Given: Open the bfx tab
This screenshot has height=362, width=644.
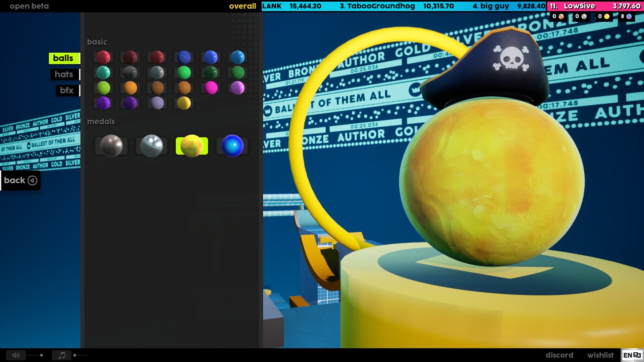Looking at the screenshot, I should [x=67, y=90].
